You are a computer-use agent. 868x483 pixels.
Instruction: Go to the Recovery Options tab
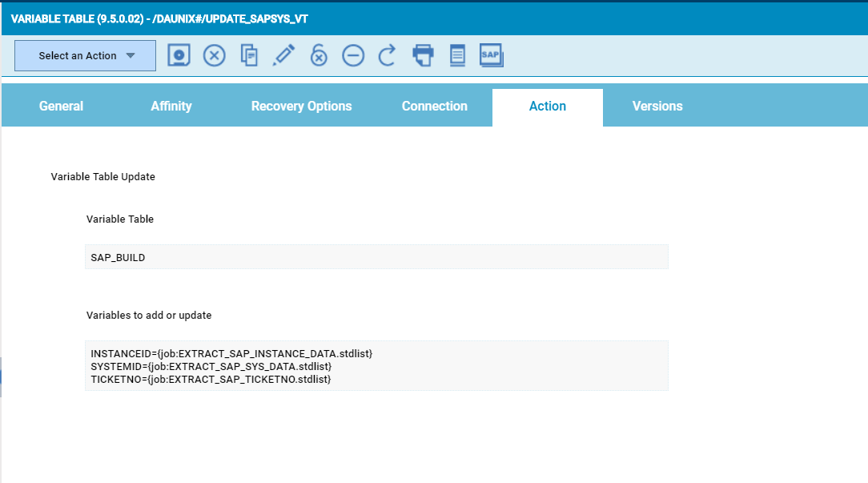tap(301, 107)
